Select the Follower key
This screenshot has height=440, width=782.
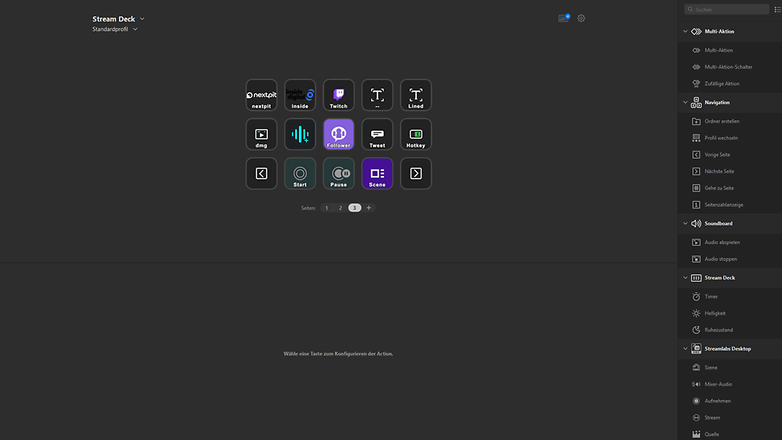pos(339,134)
